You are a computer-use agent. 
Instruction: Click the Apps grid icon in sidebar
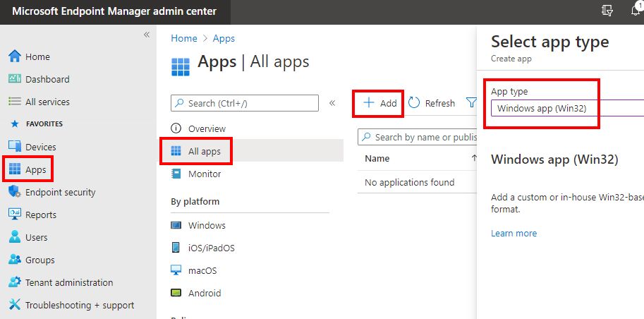click(14, 169)
